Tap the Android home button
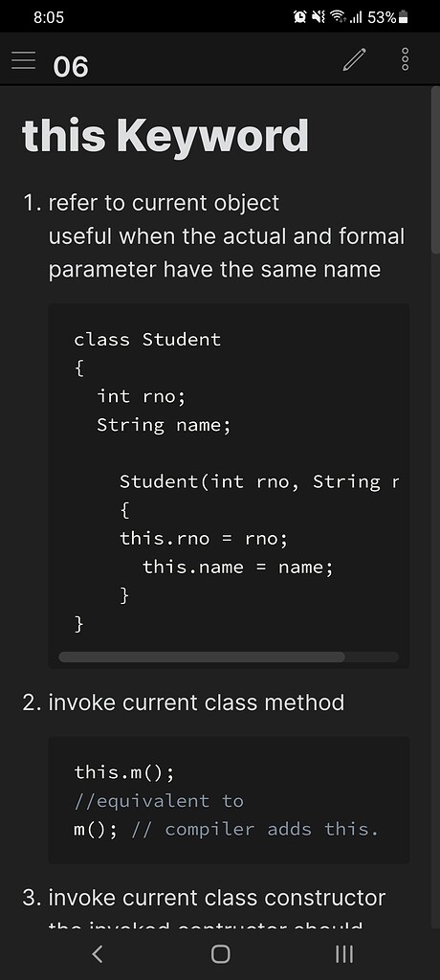This screenshot has height=980, width=440. coord(220,954)
